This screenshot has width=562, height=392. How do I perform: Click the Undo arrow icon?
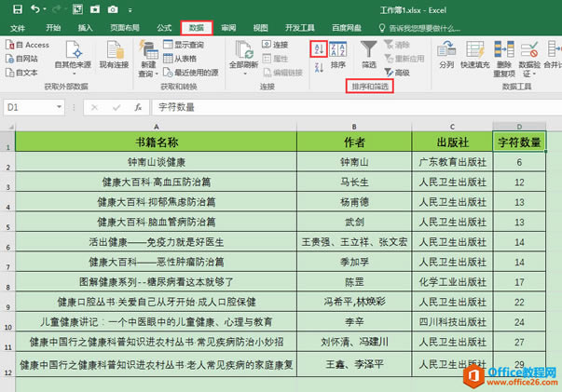click(x=35, y=9)
